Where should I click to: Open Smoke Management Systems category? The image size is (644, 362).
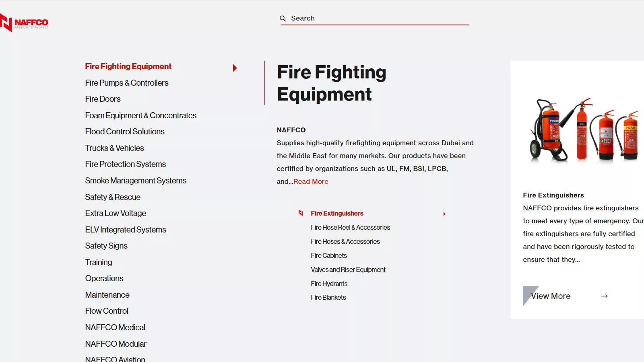click(x=136, y=181)
